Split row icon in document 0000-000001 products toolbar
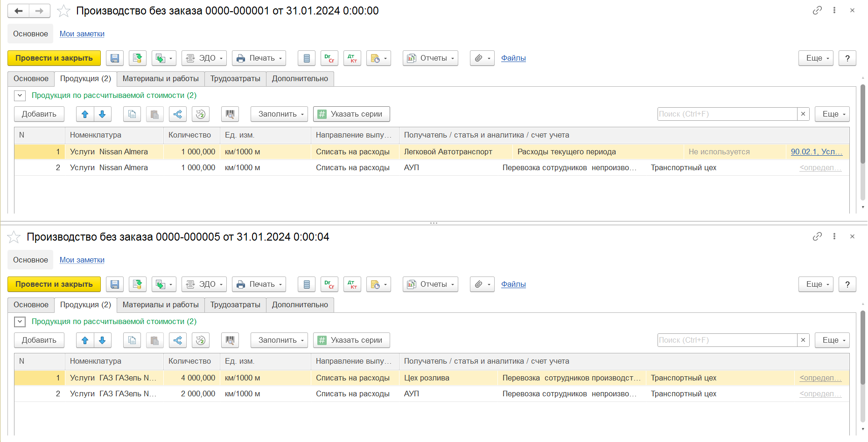Viewport: 868px width, 442px height. point(178,114)
